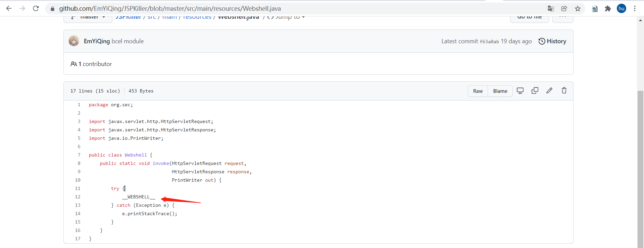Image resolution: width=644 pixels, height=248 pixels.
Task: Open Chrome's three-dot menu
Action: [x=635, y=9]
